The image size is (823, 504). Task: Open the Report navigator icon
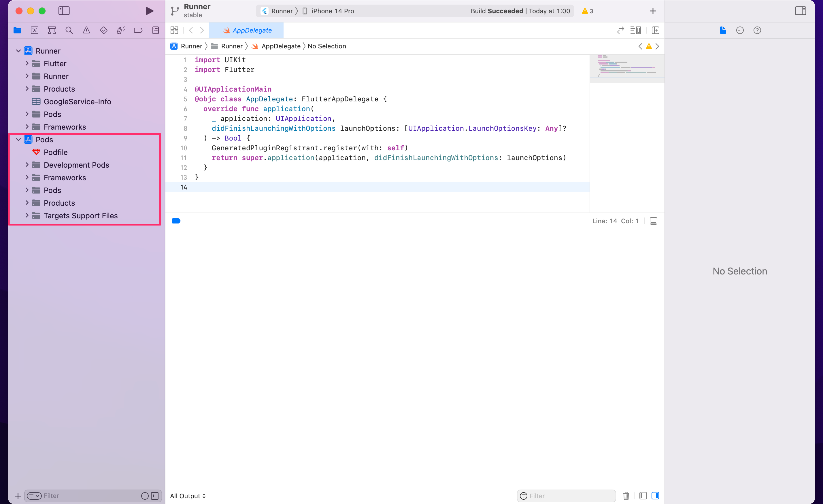[156, 30]
